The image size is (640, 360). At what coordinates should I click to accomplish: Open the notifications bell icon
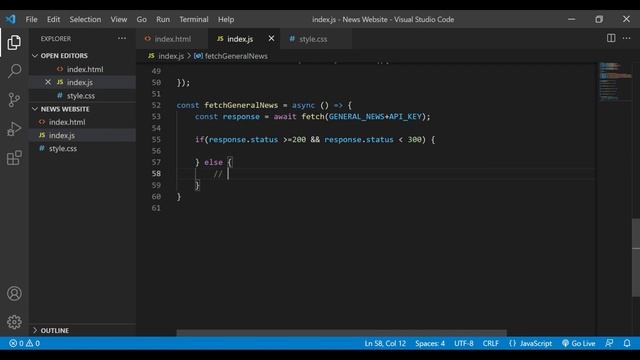[627, 343]
